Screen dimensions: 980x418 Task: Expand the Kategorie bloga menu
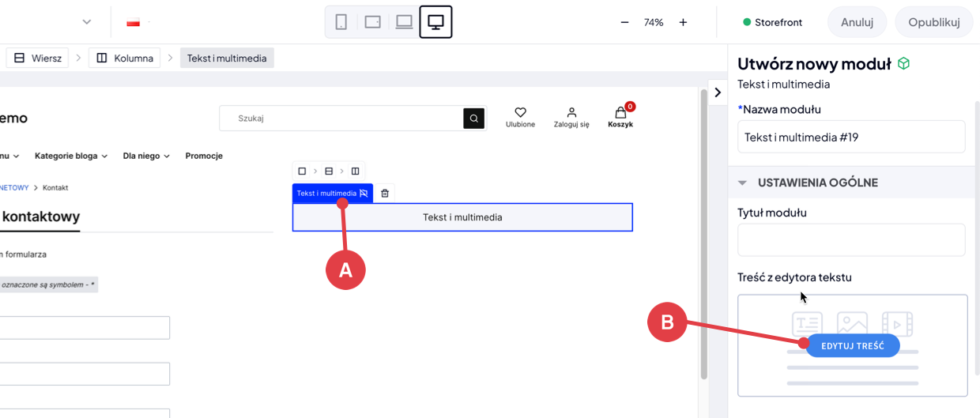(71, 156)
